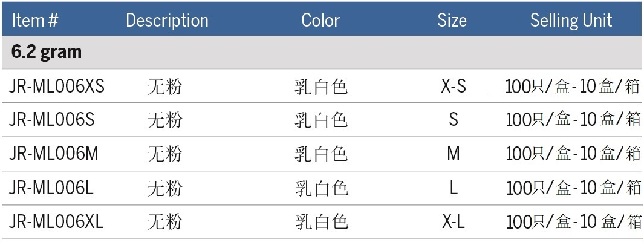
Task: Click the 无粉 description for JR-ML006XS
Action: coord(164,87)
